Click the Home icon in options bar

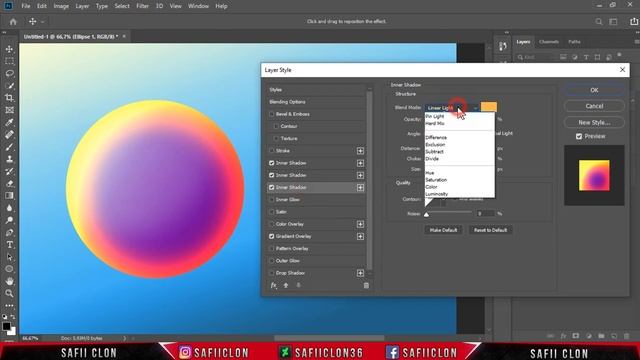point(13,22)
